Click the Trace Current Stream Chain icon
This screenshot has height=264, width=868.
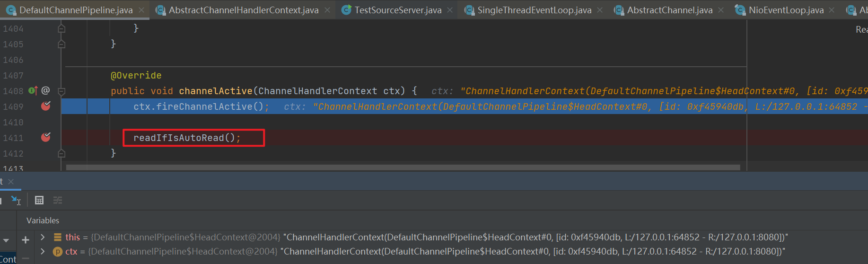point(58,201)
